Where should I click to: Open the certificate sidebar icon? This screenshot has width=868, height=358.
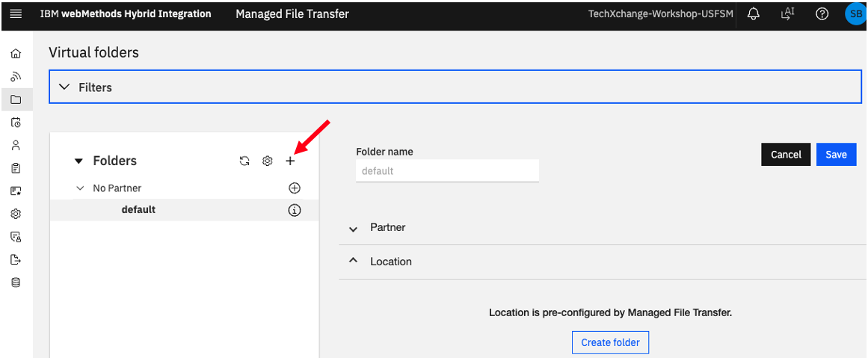[x=16, y=191]
